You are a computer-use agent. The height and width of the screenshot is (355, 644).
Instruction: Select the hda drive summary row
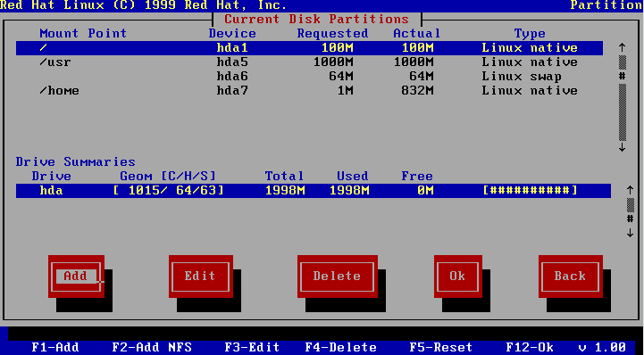pos(314,191)
